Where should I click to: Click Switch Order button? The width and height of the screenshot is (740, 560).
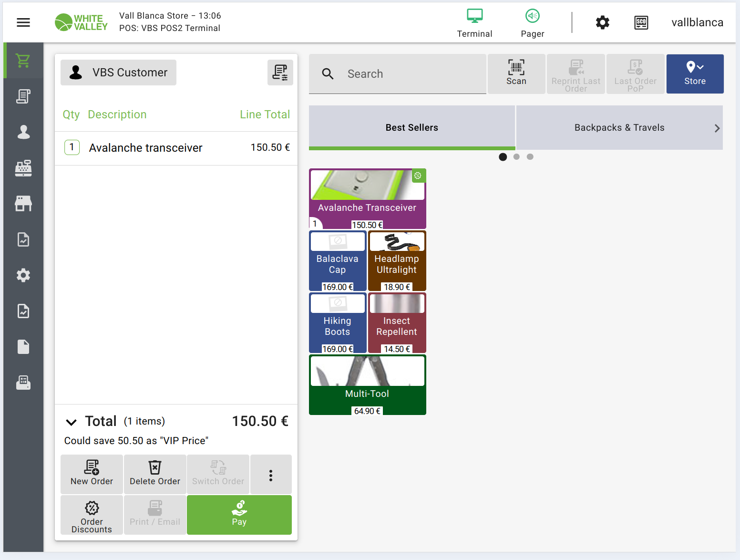click(x=218, y=475)
